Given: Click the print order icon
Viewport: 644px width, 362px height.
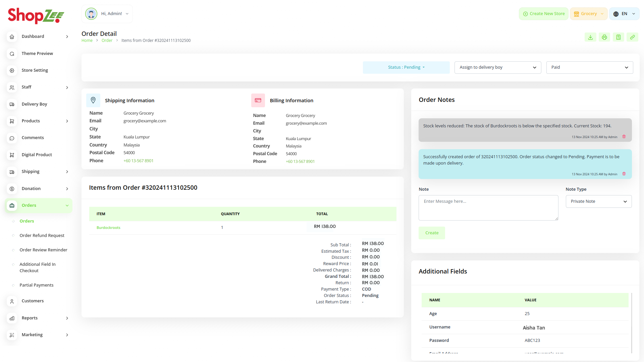Looking at the screenshot, I should click(604, 37).
